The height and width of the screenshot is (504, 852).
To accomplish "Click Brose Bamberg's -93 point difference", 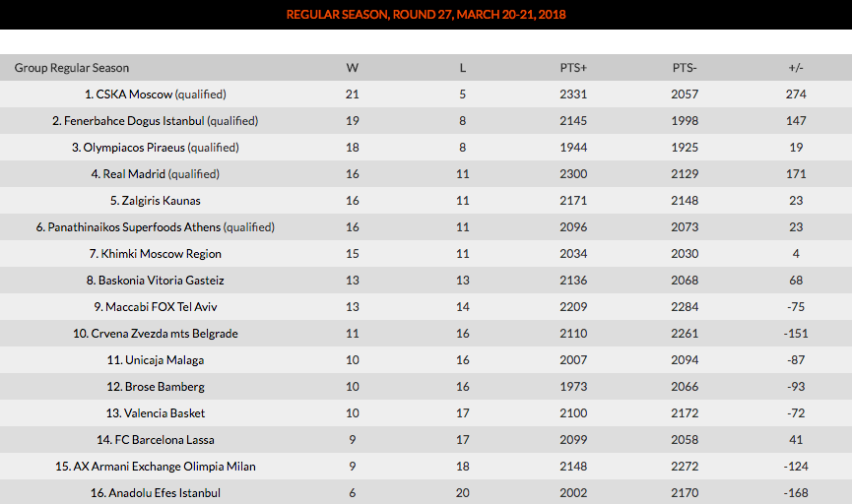I will (x=796, y=387).
